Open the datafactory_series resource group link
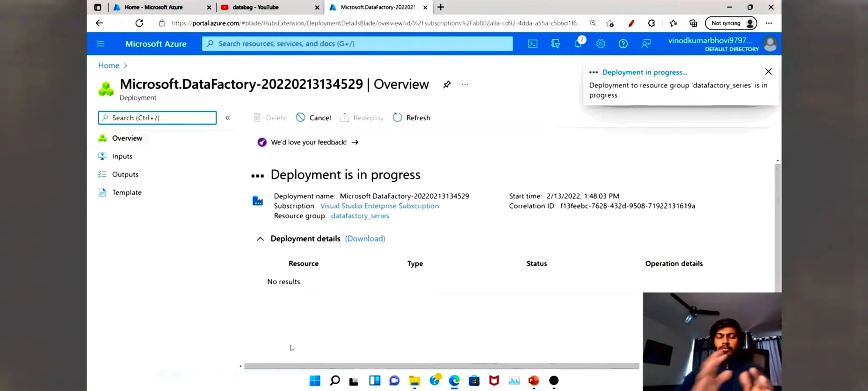The width and height of the screenshot is (868, 391). 360,215
